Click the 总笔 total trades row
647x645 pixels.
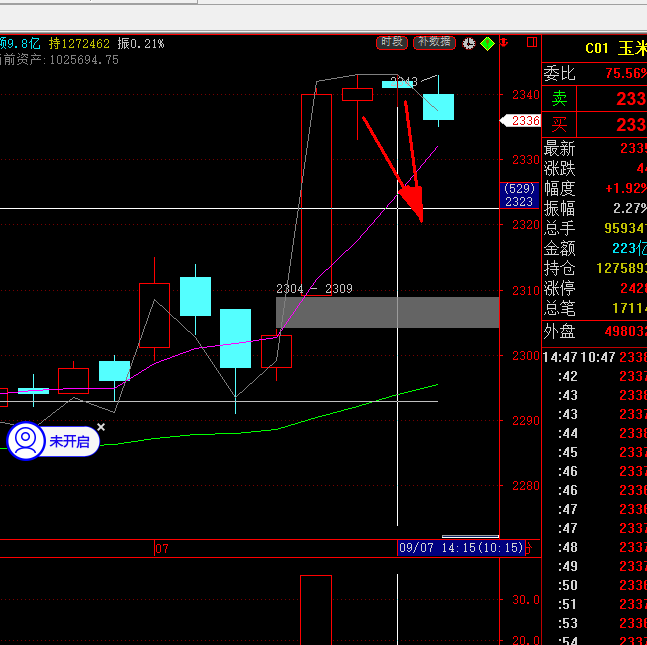595,308
